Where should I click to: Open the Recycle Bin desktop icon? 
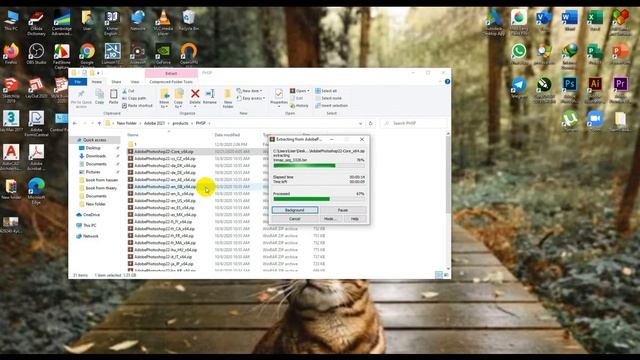(x=188, y=20)
